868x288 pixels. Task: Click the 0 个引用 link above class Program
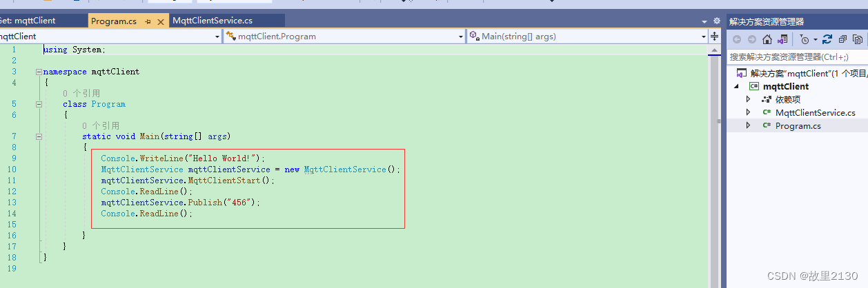pos(81,93)
